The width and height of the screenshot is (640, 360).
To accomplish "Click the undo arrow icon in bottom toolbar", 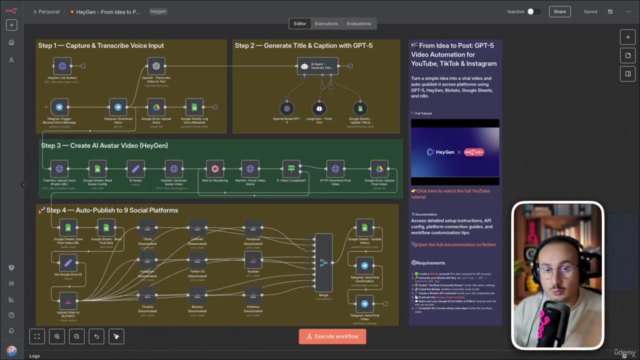I will click(x=96, y=336).
